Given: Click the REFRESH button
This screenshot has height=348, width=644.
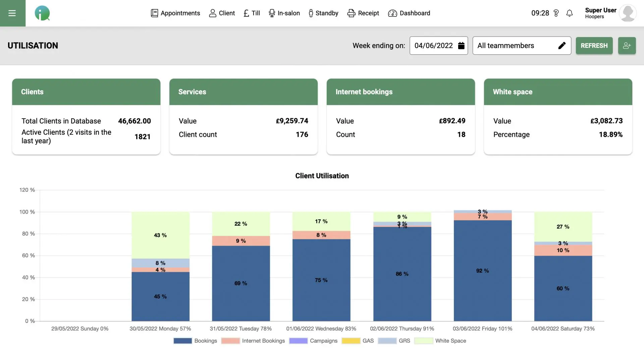Looking at the screenshot, I should tap(594, 46).
